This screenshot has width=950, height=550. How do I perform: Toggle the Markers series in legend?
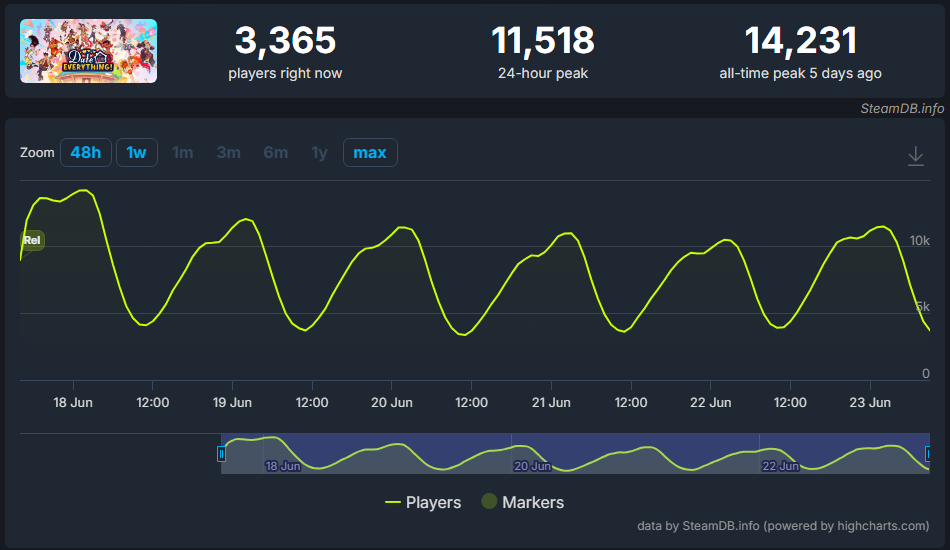click(x=522, y=502)
